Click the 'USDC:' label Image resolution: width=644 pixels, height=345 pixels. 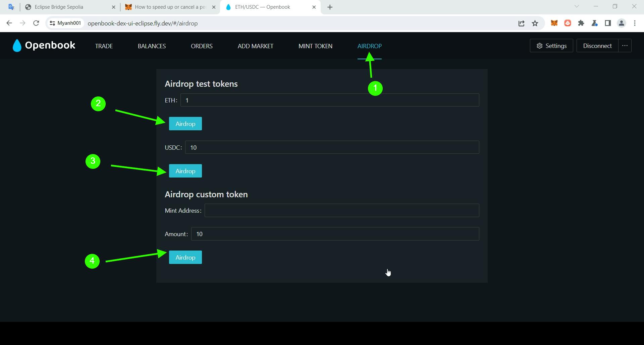(173, 147)
